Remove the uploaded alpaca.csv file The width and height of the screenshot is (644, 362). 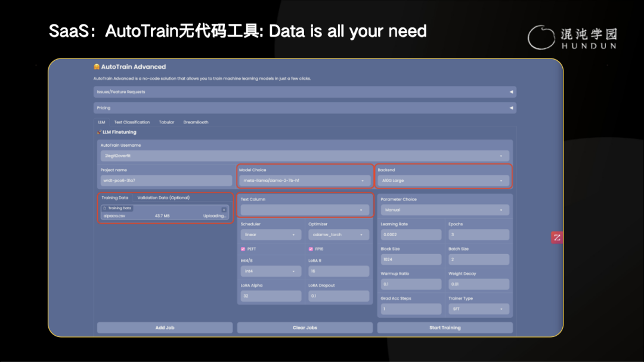pyautogui.click(x=224, y=209)
